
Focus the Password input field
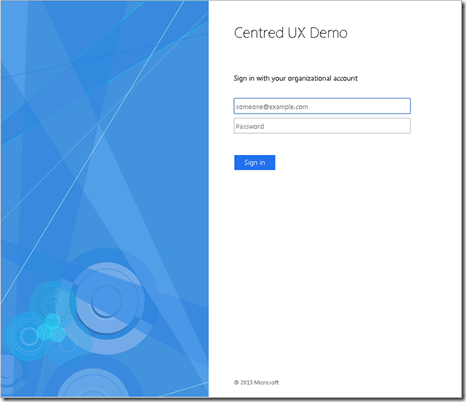[322, 126]
